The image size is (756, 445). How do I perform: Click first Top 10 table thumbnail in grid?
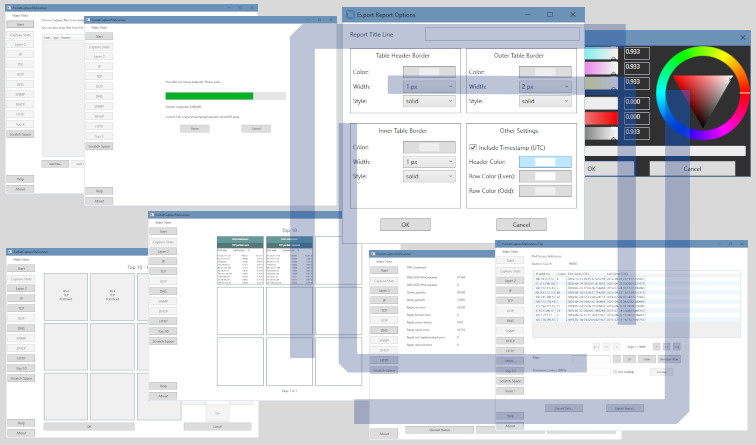[x=240, y=260]
